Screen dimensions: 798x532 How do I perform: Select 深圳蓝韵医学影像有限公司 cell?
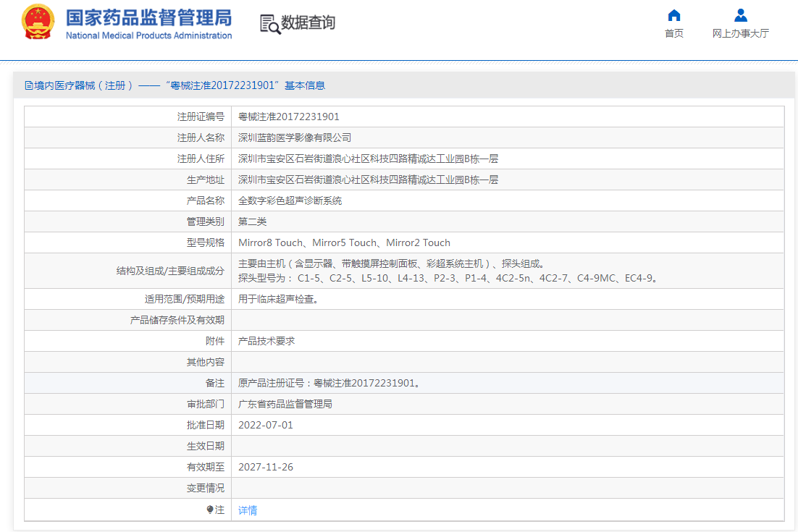(x=295, y=138)
